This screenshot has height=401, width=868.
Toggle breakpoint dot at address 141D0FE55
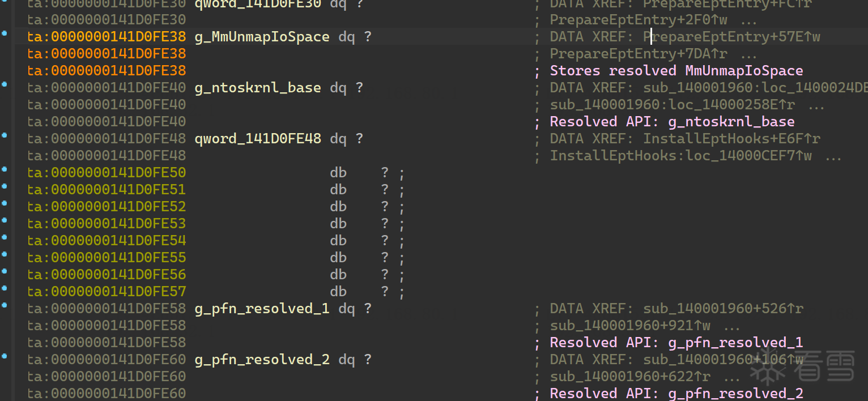(x=5, y=254)
